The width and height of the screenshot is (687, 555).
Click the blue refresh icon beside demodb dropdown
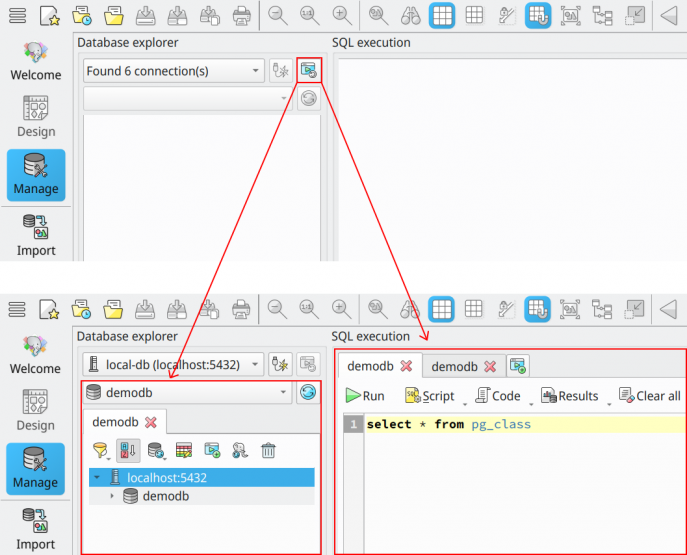point(308,392)
